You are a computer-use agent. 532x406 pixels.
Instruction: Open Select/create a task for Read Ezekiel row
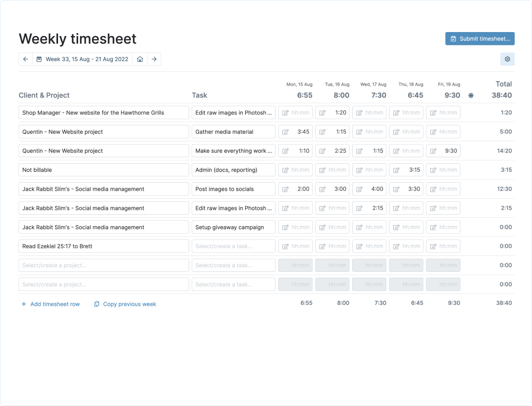pos(233,246)
